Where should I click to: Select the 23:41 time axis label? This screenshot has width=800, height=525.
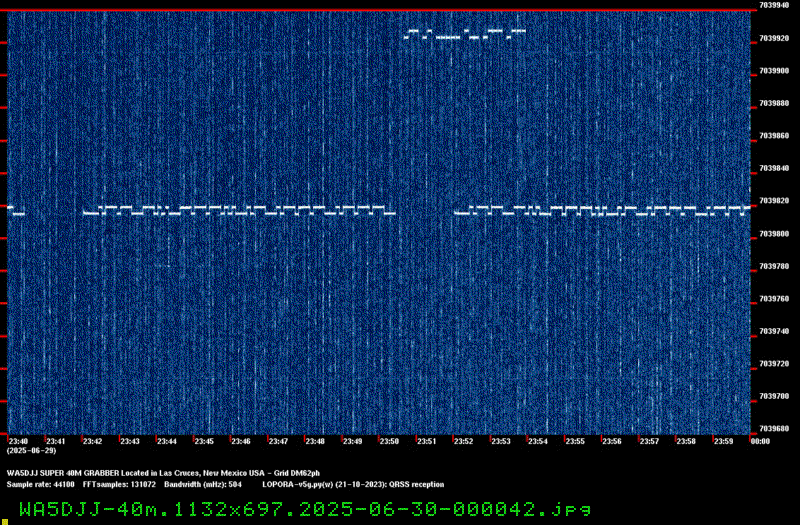coord(56,441)
